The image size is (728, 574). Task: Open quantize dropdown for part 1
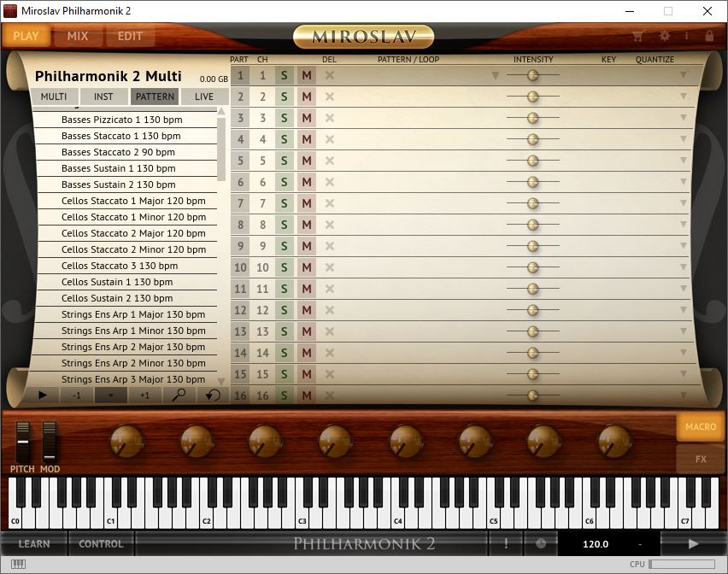click(684, 75)
